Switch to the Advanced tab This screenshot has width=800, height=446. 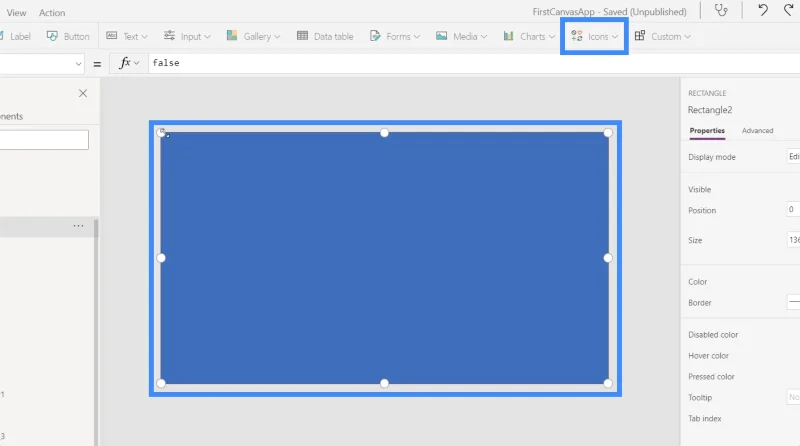pyautogui.click(x=757, y=131)
